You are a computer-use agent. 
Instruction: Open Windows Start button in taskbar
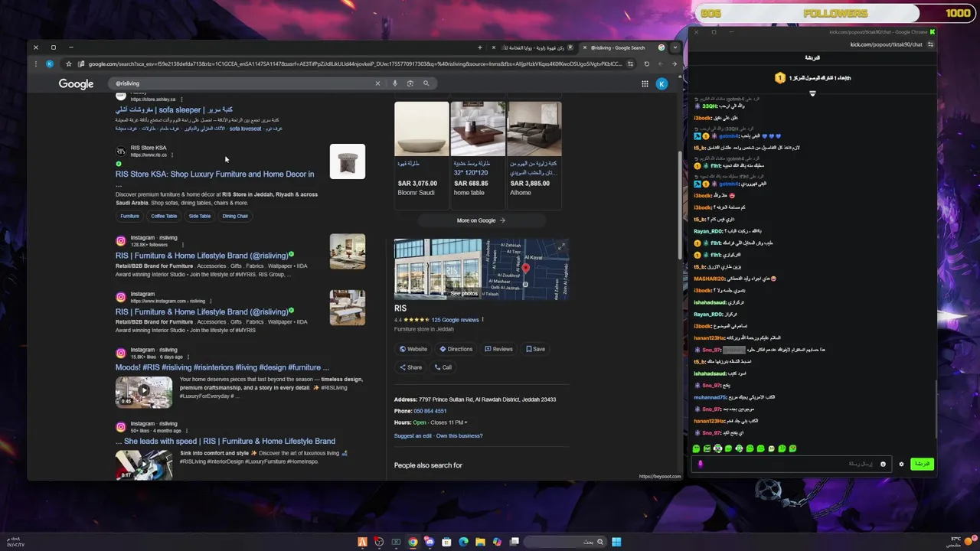pyautogui.click(x=616, y=542)
